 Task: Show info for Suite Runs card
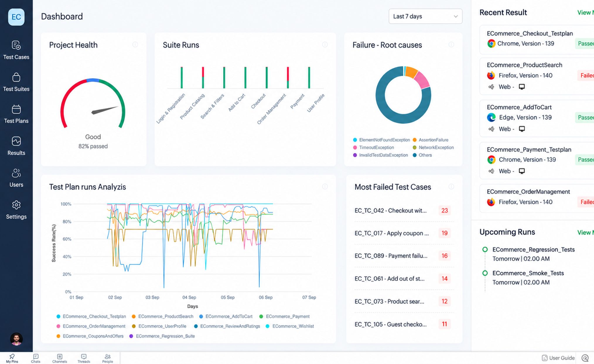pyautogui.click(x=325, y=45)
